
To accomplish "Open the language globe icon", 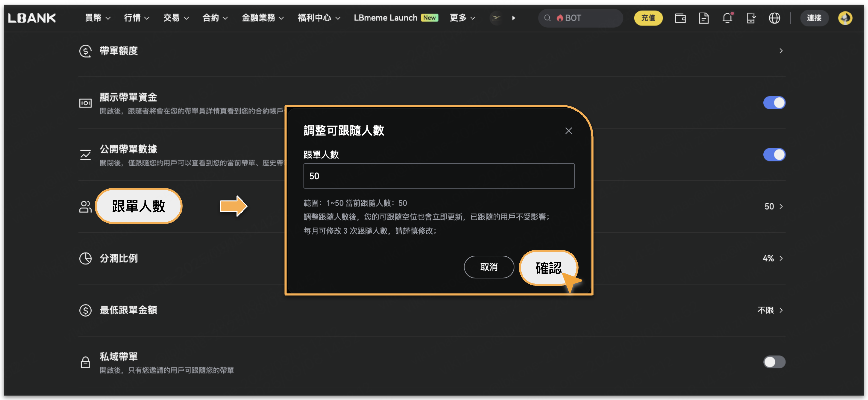I will (x=774, y=18).
